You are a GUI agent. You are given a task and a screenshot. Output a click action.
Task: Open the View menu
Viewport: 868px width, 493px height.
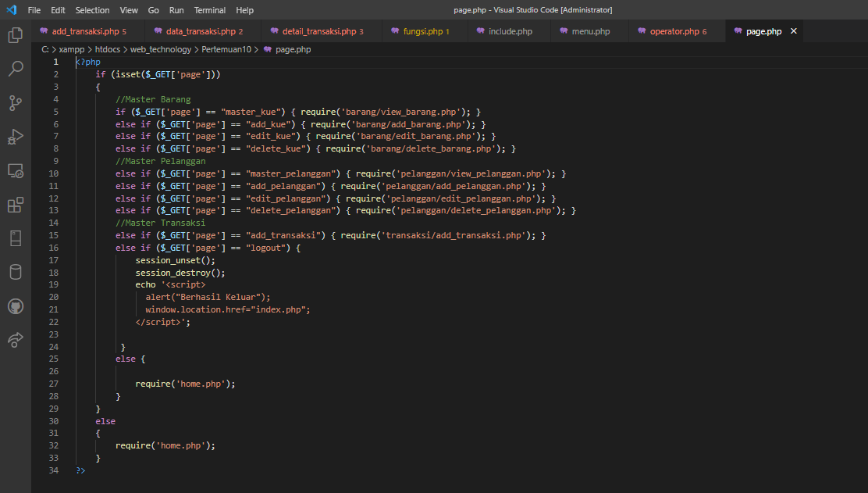[x=129, y=10]
